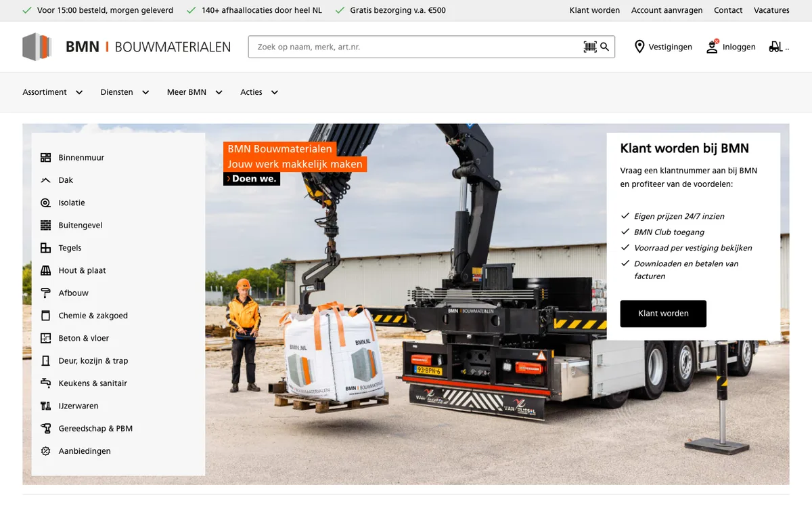The height and width of the screenshot is (508, 812).
Task: Click 'Jouw werk makkelijk maken' banner text
Action: 295,164
